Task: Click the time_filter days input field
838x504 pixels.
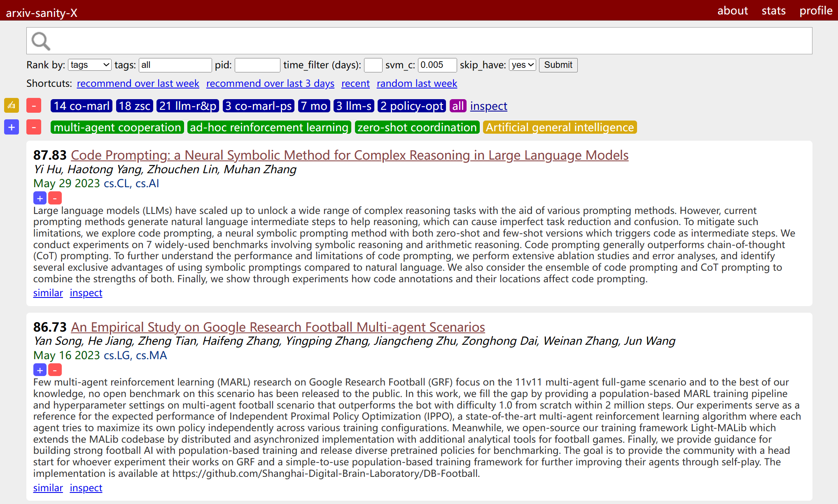Action: pyautogui.click(x=373, y=65)
